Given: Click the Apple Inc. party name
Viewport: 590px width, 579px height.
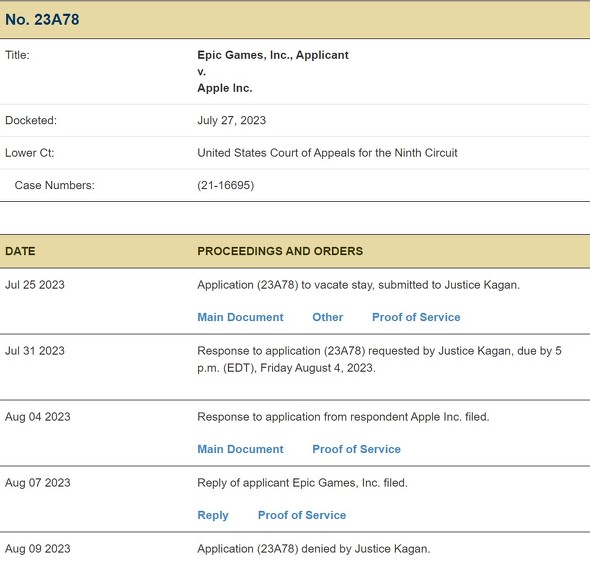Looking at the screenshot, I should [225, 88].
